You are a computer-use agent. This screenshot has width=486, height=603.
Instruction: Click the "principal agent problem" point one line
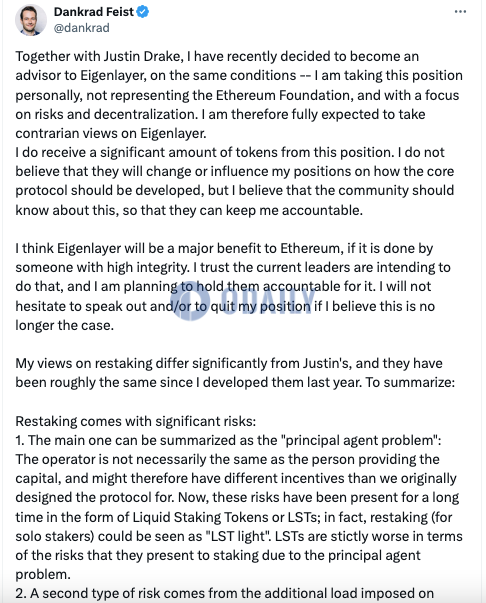[x=228, y=440]
